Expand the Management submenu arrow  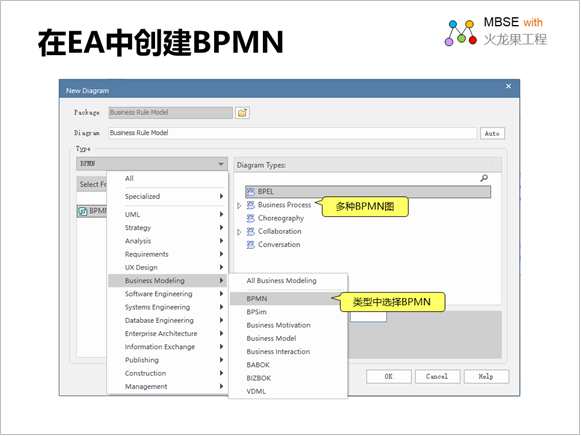221,386
